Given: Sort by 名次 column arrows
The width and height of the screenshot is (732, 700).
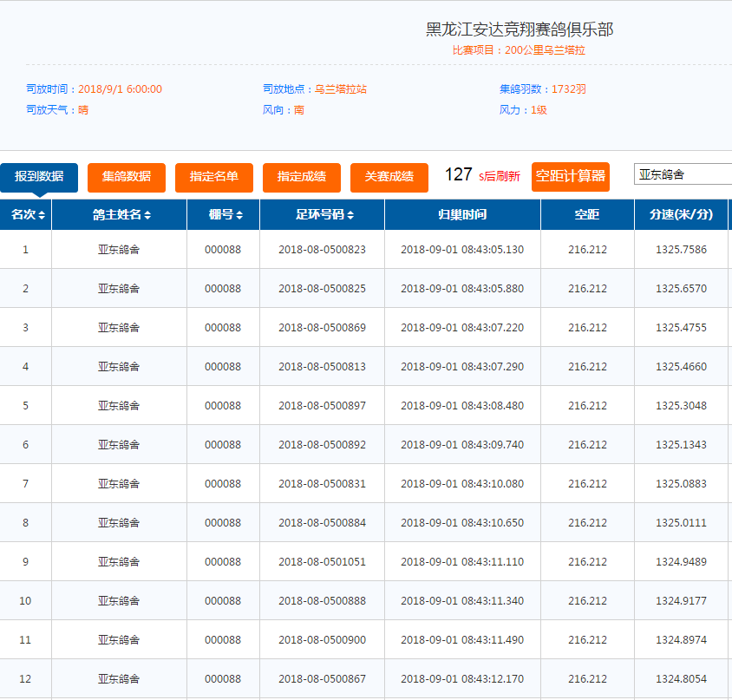Looking at the screenshot, I should 42,215.
